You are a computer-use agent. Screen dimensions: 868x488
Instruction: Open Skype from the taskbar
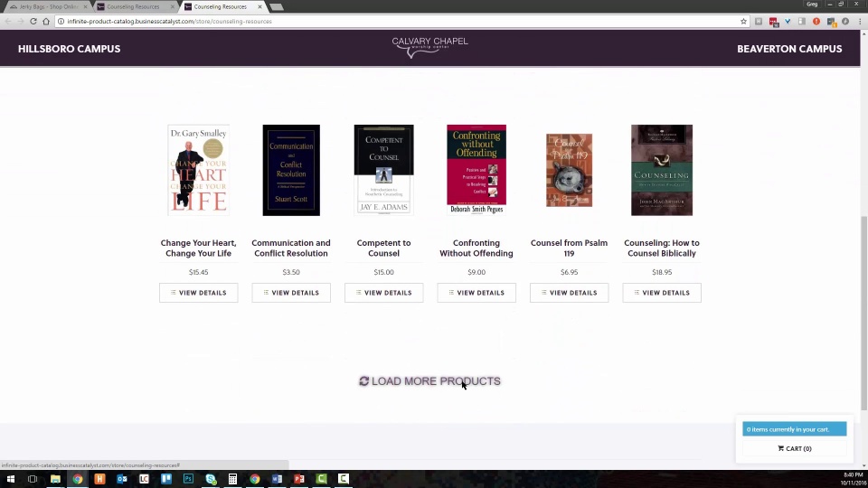coord(211,479)
